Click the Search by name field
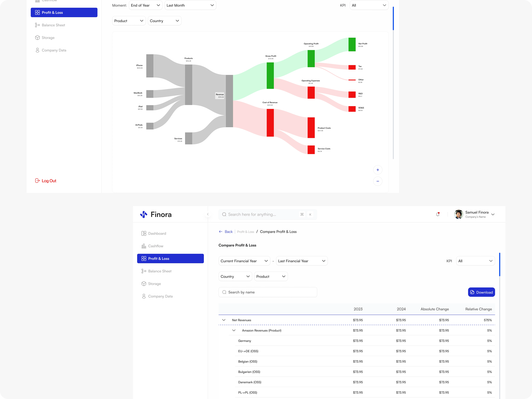The width and height of the screenshot is (532, 399). 267,292
